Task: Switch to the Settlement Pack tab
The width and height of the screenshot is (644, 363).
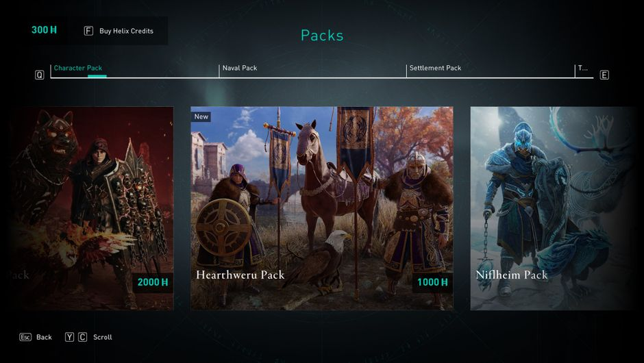Action: point(435,68)
